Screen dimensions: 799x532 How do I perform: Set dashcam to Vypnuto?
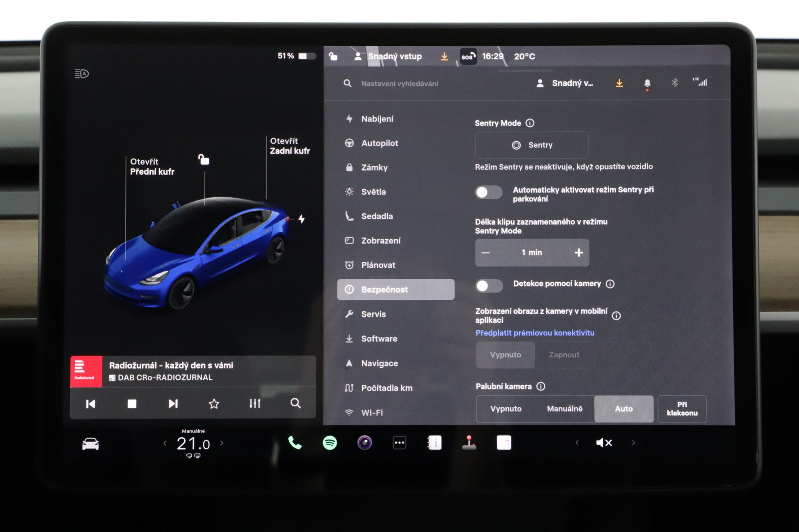(506, 409)
